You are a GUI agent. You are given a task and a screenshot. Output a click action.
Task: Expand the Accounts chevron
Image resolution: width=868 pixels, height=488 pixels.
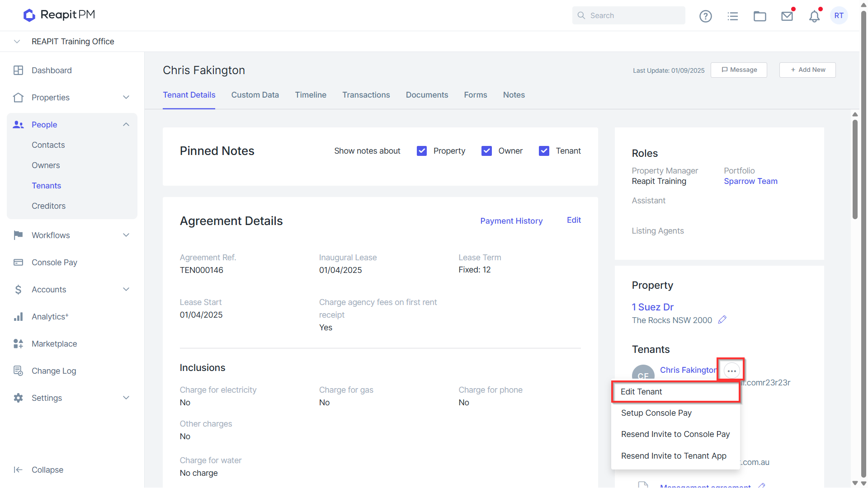(126, 289)
